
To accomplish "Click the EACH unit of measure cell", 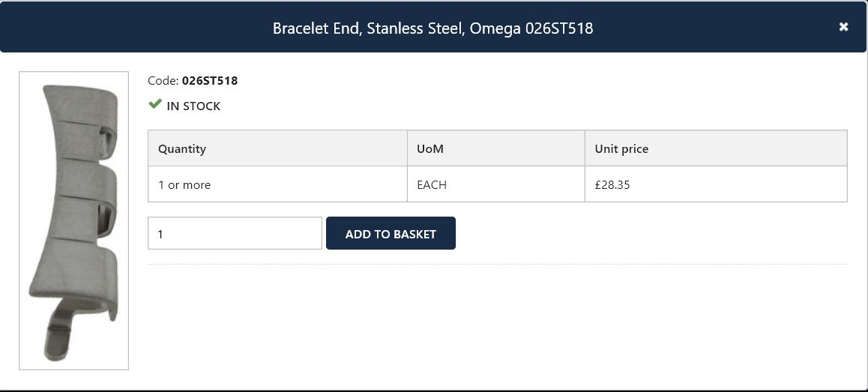I will click(x=432, y=184).
